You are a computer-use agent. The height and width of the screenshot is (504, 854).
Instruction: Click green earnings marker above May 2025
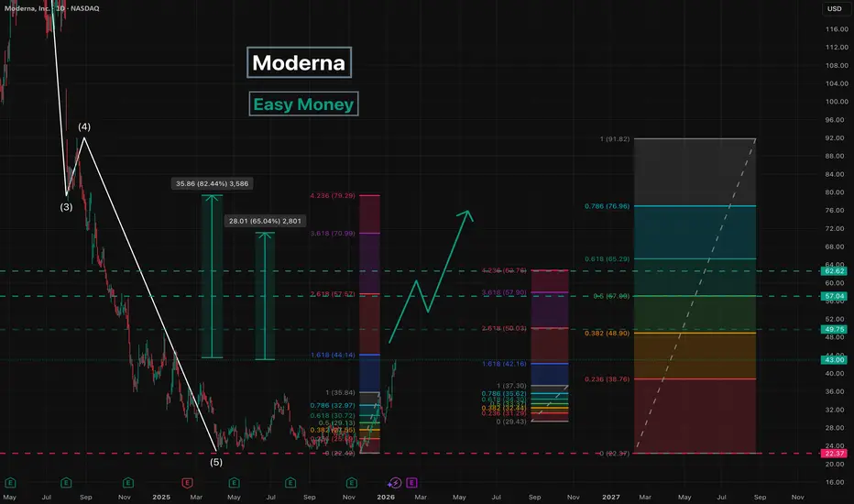coord(235,483)
